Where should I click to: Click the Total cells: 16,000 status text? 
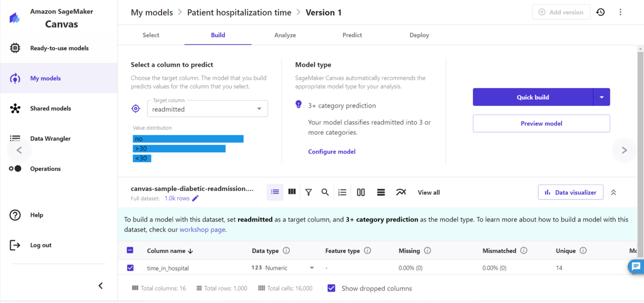pyautogui.click(x=285, y=288)
